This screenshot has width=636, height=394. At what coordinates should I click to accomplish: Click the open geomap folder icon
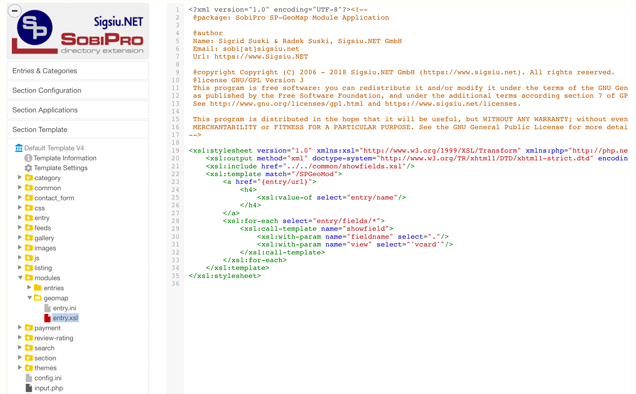[38, 297]
